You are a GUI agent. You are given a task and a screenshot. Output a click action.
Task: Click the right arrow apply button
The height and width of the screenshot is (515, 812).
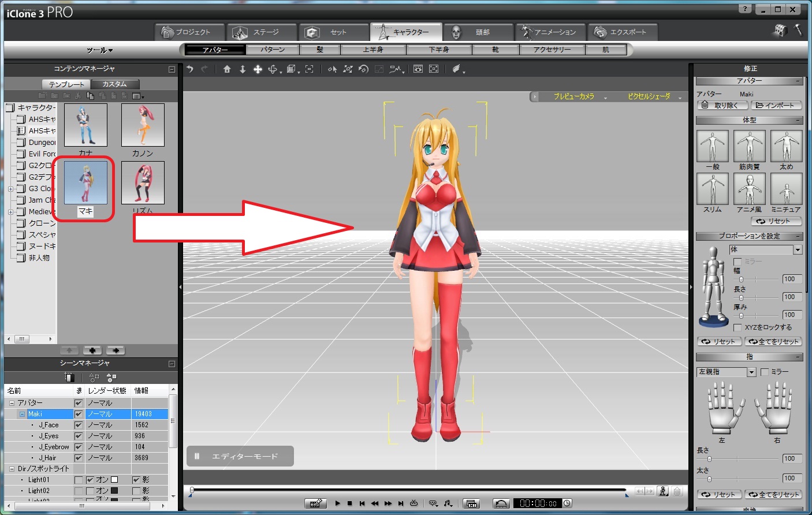pos(116,350)
